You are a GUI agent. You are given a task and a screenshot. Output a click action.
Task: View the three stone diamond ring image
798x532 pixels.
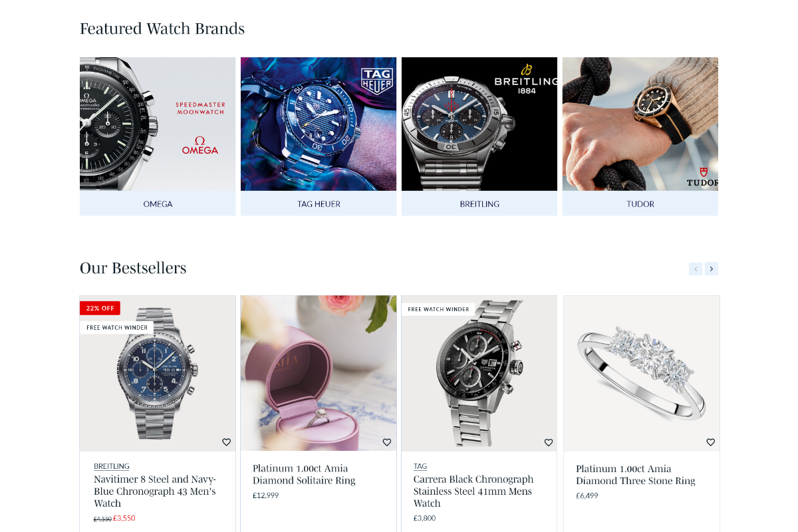(x=642, y=374)
